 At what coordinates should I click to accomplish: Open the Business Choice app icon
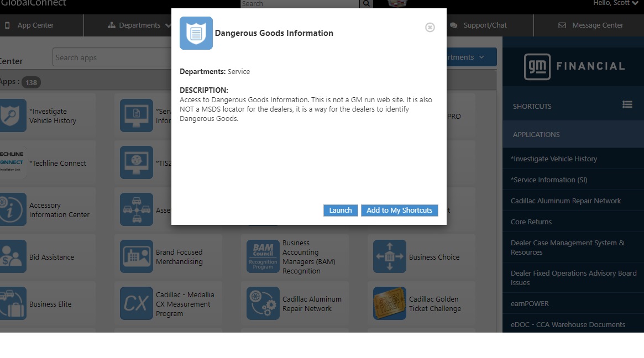[x=389, y=256]
